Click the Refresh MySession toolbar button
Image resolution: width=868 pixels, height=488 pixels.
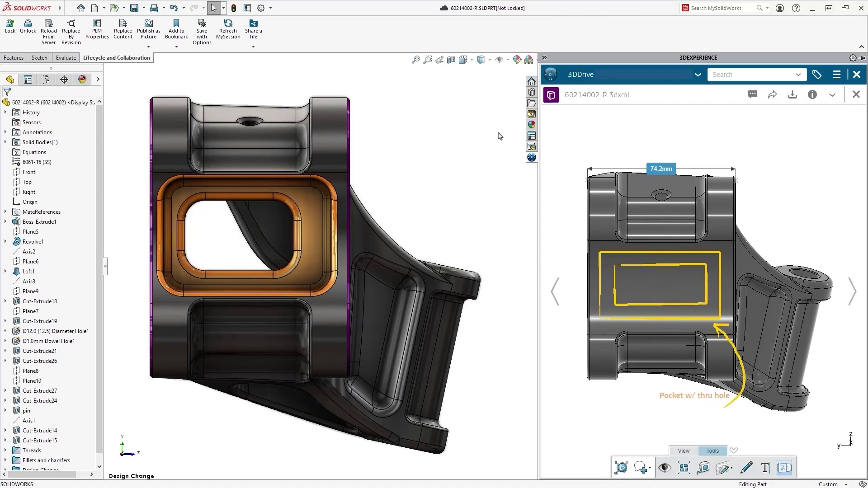(228, 29)
